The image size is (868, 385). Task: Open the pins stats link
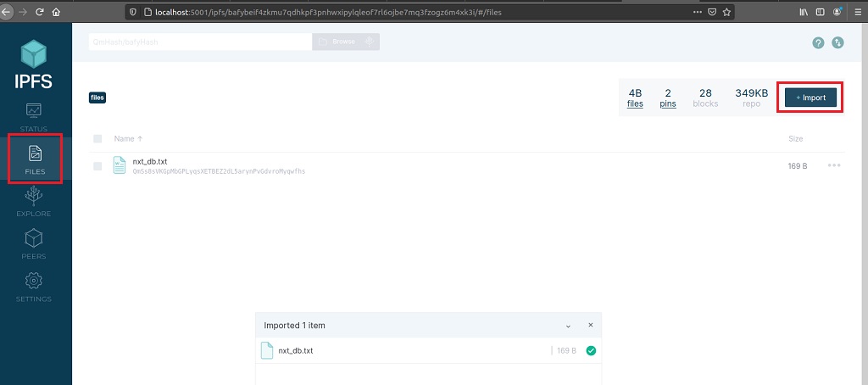668,98
